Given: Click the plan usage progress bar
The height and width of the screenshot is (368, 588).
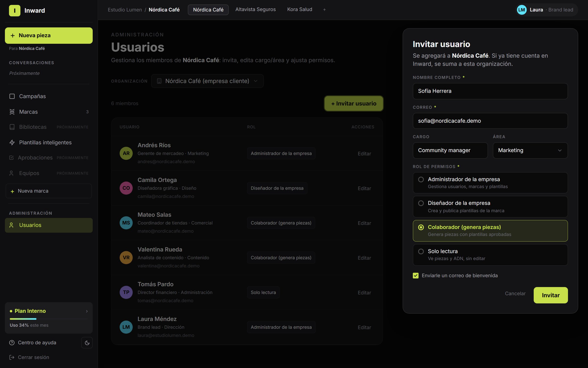Looking at the screenshot, I should (x=49, y=319).
